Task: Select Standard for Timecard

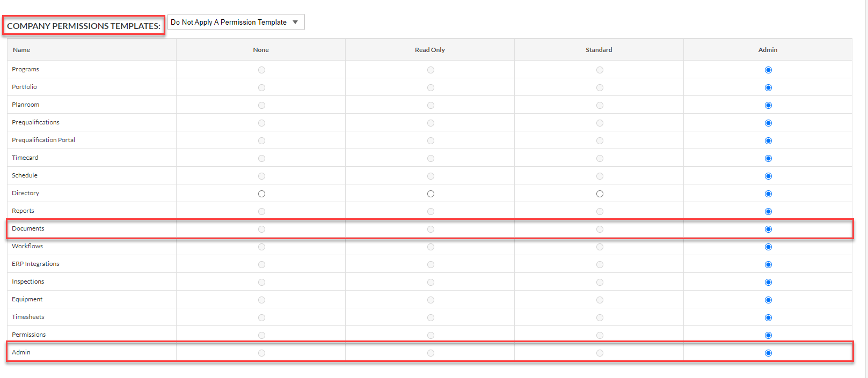Action: pos(600,158)
